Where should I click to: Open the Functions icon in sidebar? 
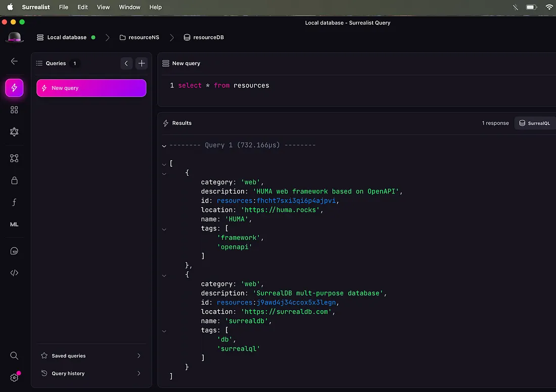click(x=14, y=203)
